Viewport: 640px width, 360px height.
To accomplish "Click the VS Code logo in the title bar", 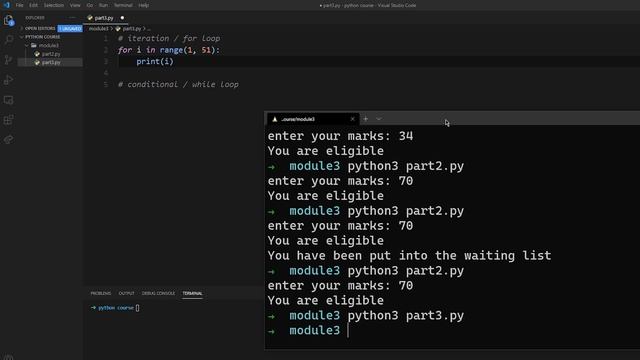I will pyautogui.click(x=7, y=5).
